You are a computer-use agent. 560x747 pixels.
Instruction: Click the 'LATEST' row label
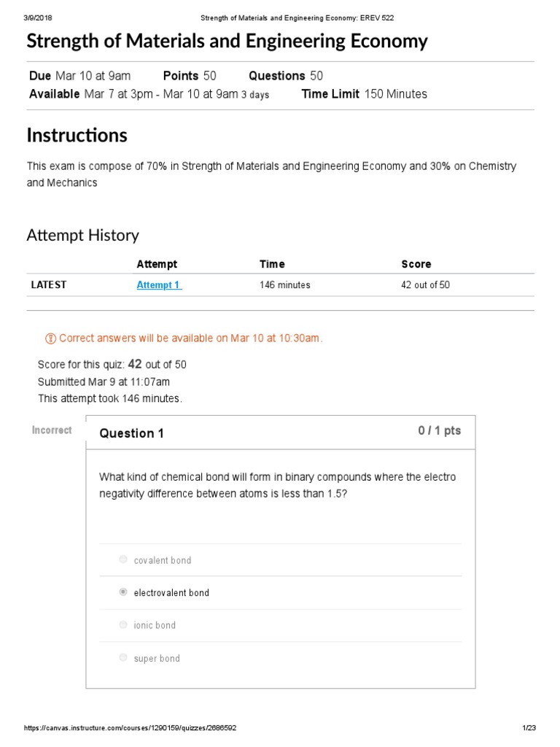[x=48, y=285]
